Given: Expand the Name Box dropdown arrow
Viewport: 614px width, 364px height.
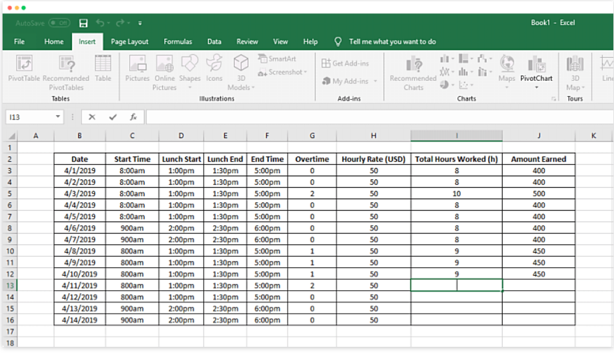Looking at the screenshot, I should coord(58,116).
